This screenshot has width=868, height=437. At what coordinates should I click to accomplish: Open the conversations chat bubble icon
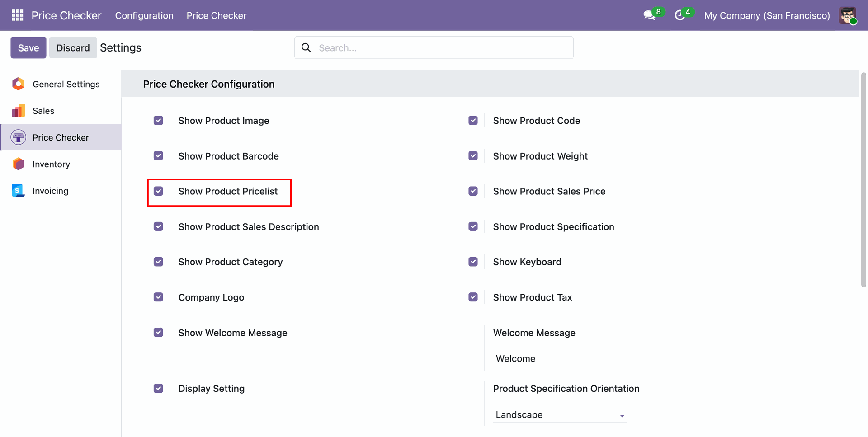click(649, 15)
